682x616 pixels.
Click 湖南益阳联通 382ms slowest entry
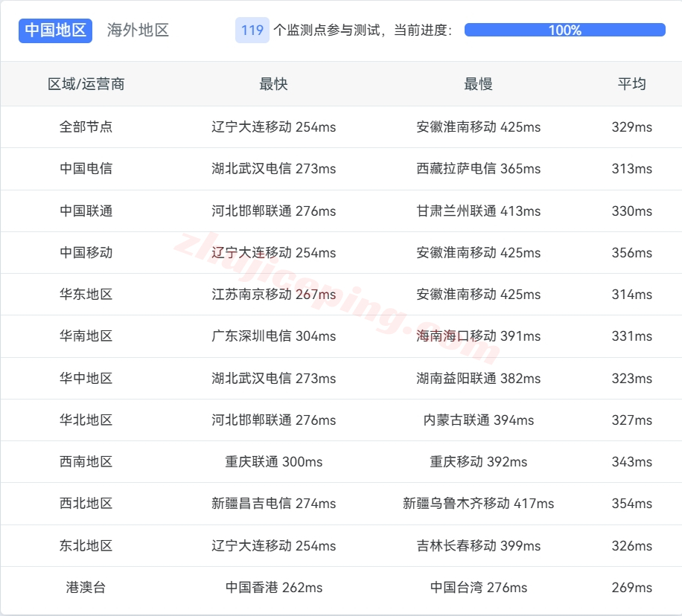478,379
